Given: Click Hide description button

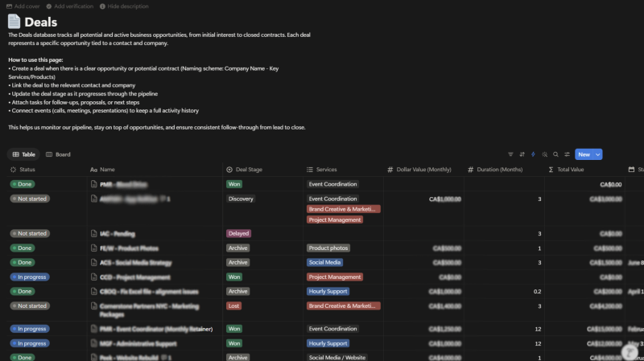Looking at the screenshot, I should [124, 6].
